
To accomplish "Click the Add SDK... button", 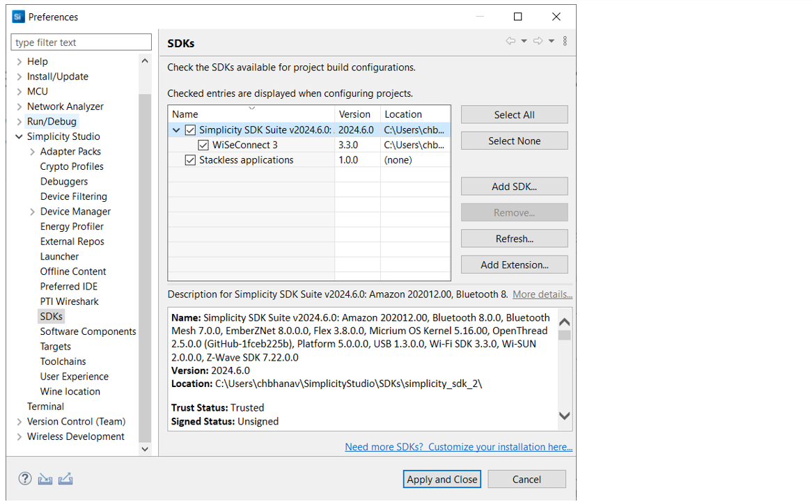I will coord(514,187).
